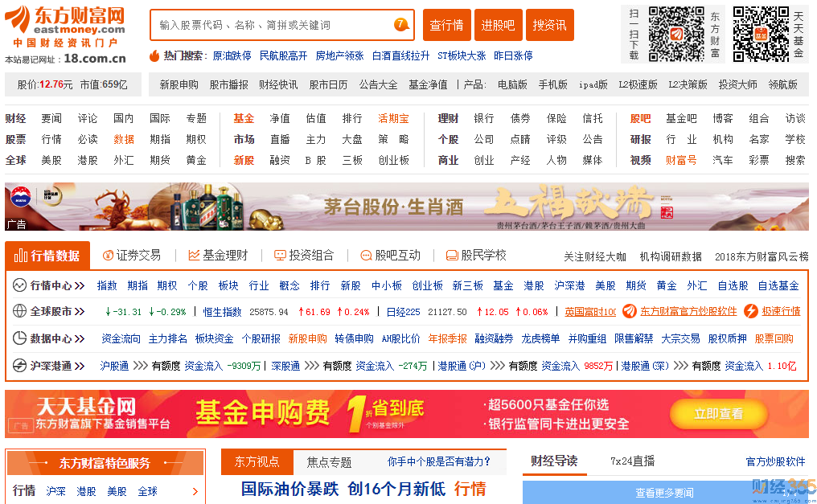The image size is (817, 504).
Task: Click the 搜资讯 button
Action: coord(550,25)
